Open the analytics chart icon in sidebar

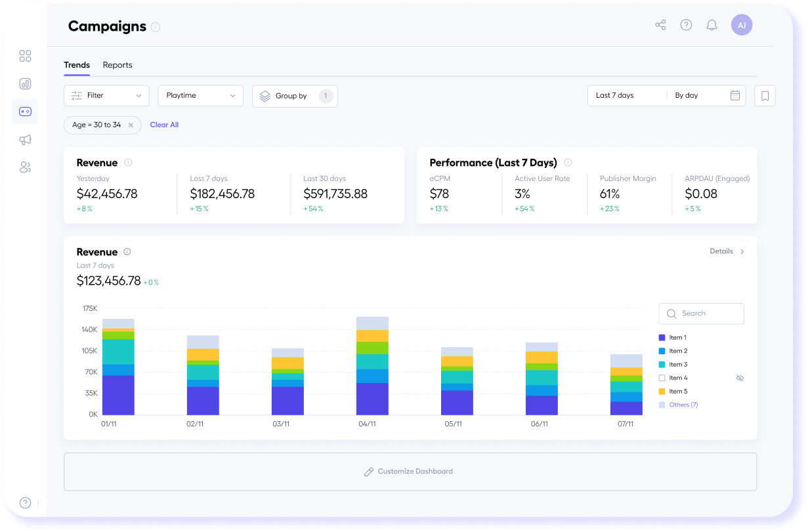click(25, 84)
